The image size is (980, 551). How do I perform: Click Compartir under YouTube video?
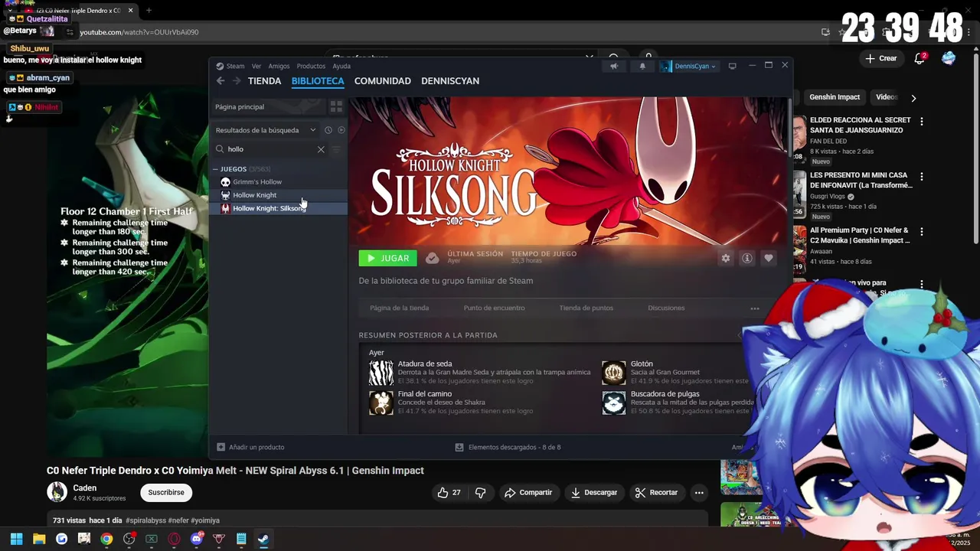pos(528,493)
